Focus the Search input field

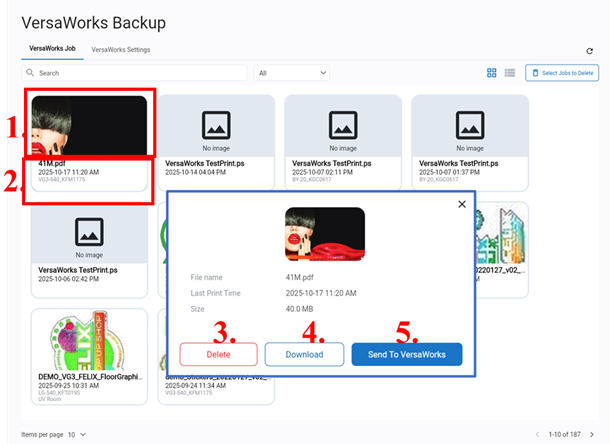tap(134, 73)
